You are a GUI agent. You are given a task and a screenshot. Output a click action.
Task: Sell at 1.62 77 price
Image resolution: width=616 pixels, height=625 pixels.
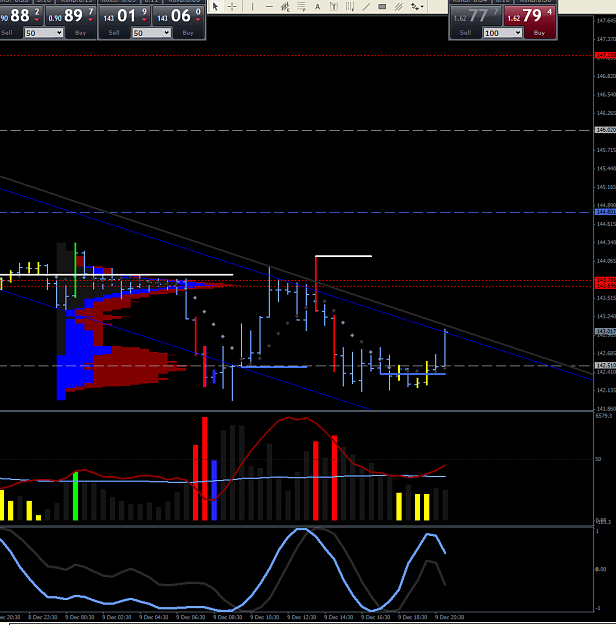(476, 16)
